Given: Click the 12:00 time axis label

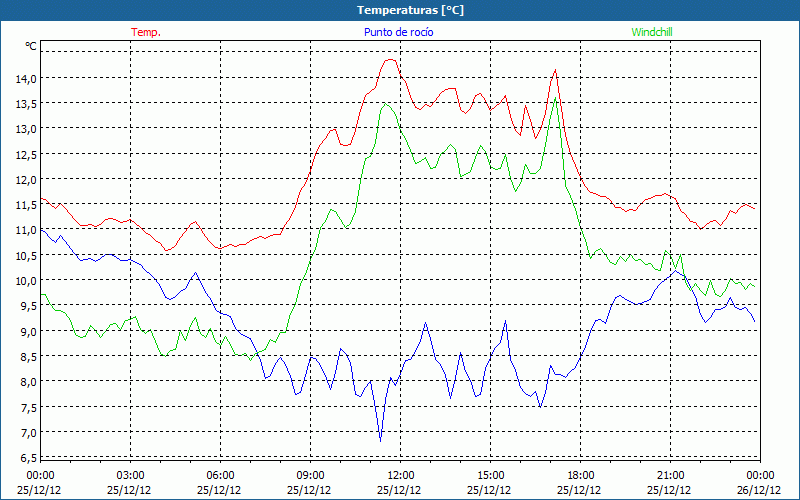Looking at the screenshot, I should pos(401,476).
